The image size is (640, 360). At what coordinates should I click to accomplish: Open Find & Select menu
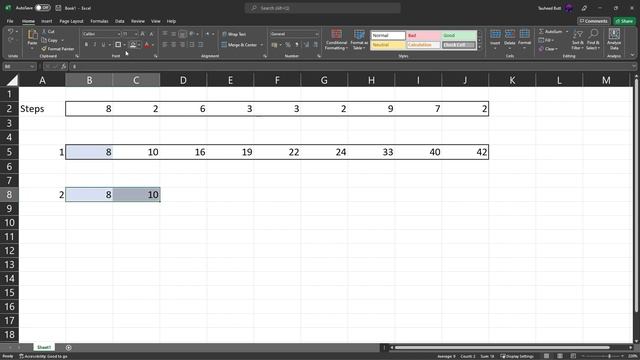pos(592,39)
